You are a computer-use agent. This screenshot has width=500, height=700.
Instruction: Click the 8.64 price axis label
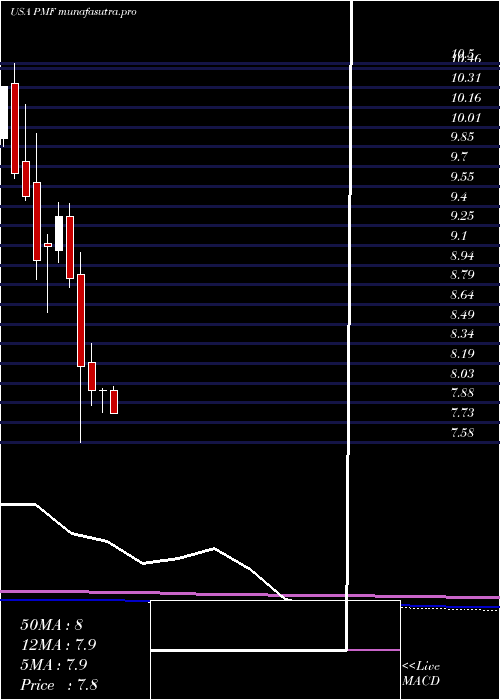462,295
